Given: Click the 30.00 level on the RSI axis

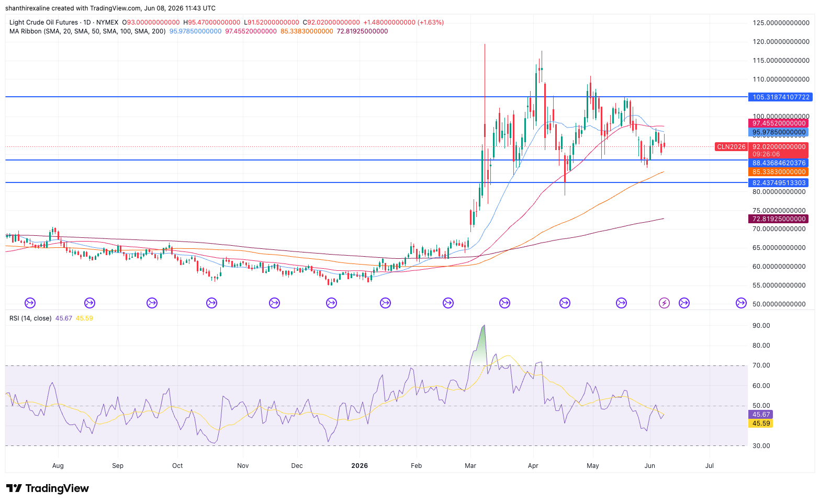Looking at the screenshot, I should [x=761, y=446].
